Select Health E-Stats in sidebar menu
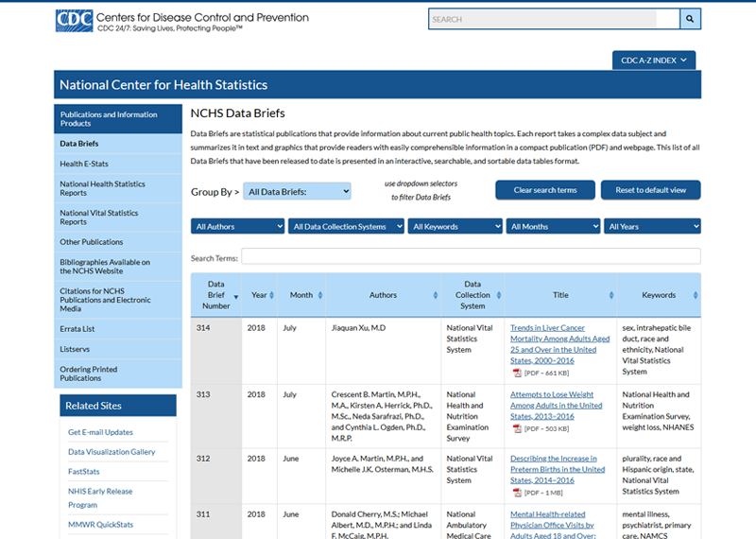756x539 pixels. pos(84,164)
